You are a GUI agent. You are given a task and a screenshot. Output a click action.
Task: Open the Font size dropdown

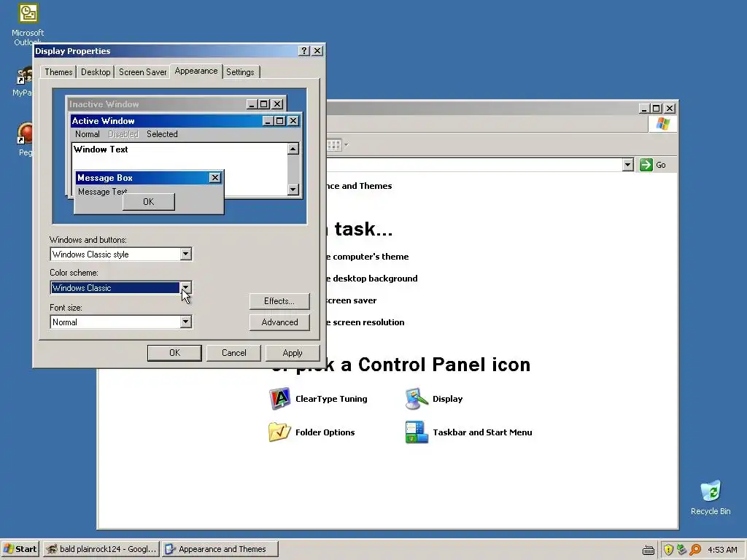tap(186, 322)
